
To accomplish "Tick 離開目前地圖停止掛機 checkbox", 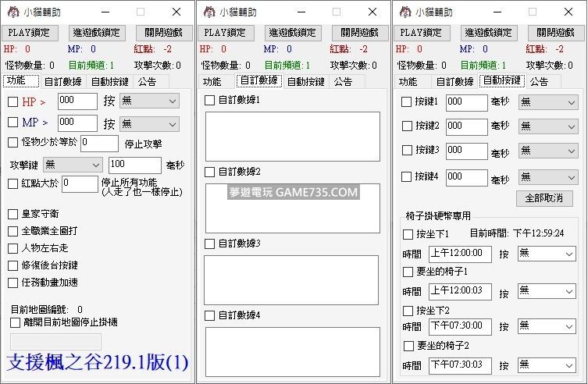I will pyautogui.click(x=16, y=322).
